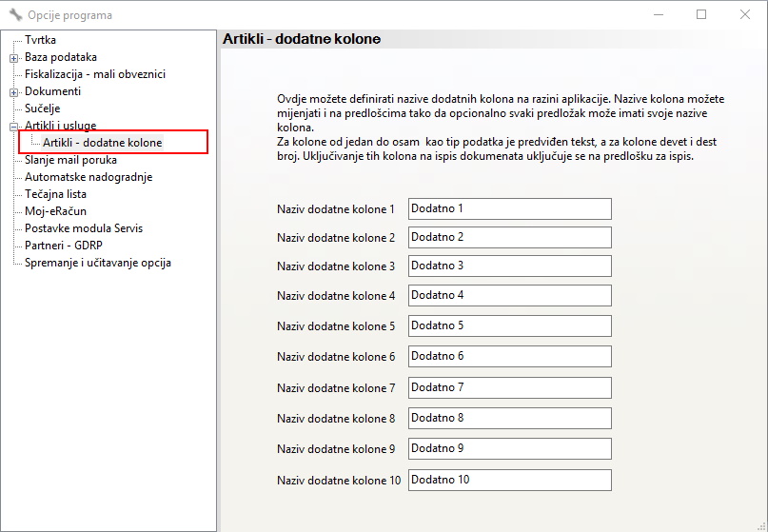Image resolution: width=768 pixels, height=532 pixels.
Task: Click the Dodatno 10 text box
Action: coord(509,480)
